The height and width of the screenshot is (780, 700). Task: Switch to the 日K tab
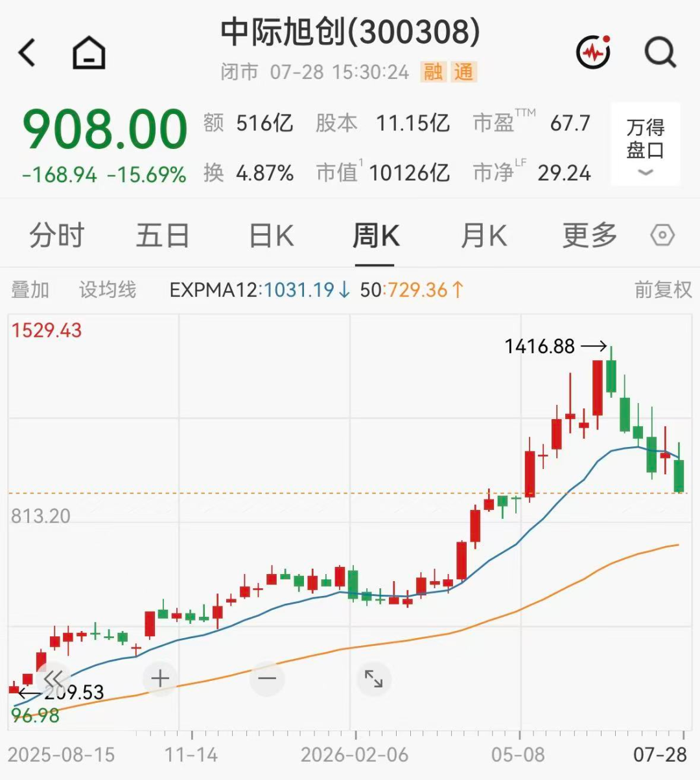point(272,235)
